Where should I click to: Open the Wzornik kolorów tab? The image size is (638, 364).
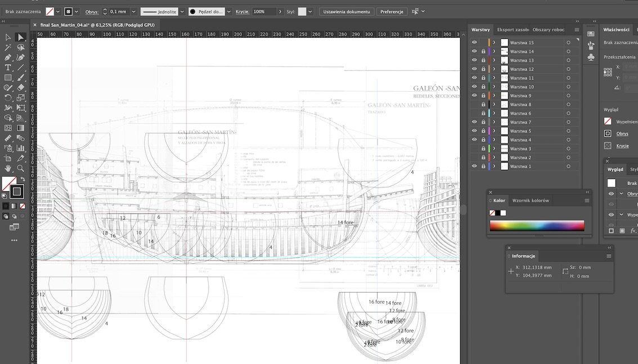coord(530,200)
